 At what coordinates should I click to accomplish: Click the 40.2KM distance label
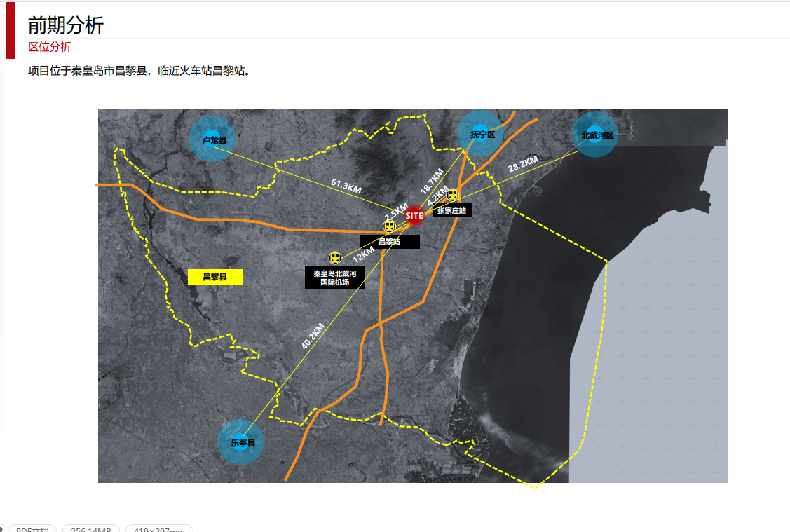point(313,336)
